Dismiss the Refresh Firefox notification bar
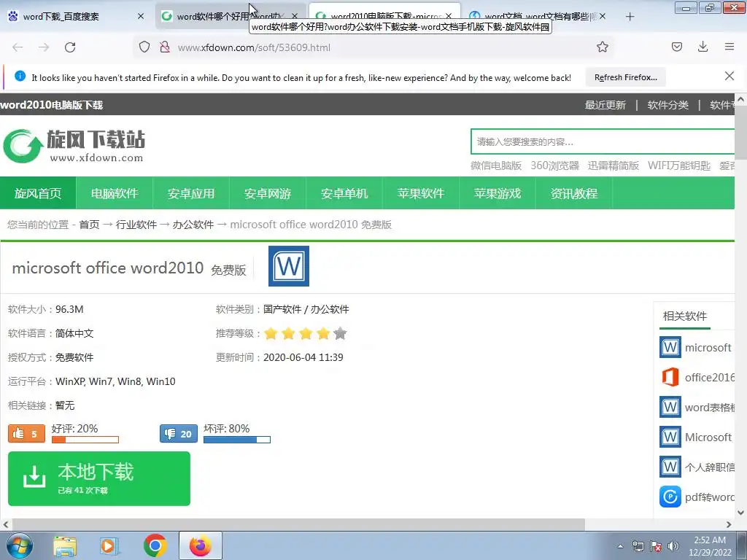This screenshot has width=747, height=560. pyautogui.click(x=729, y=76)
